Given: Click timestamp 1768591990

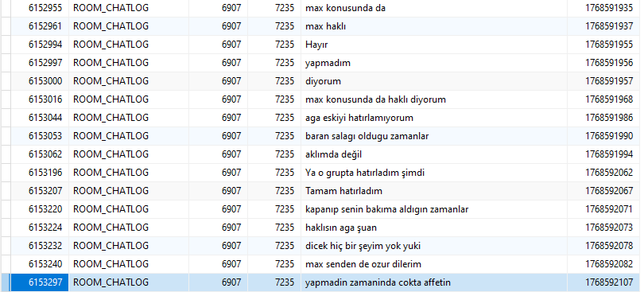Looking at the screenshot, I should point(603,136).
